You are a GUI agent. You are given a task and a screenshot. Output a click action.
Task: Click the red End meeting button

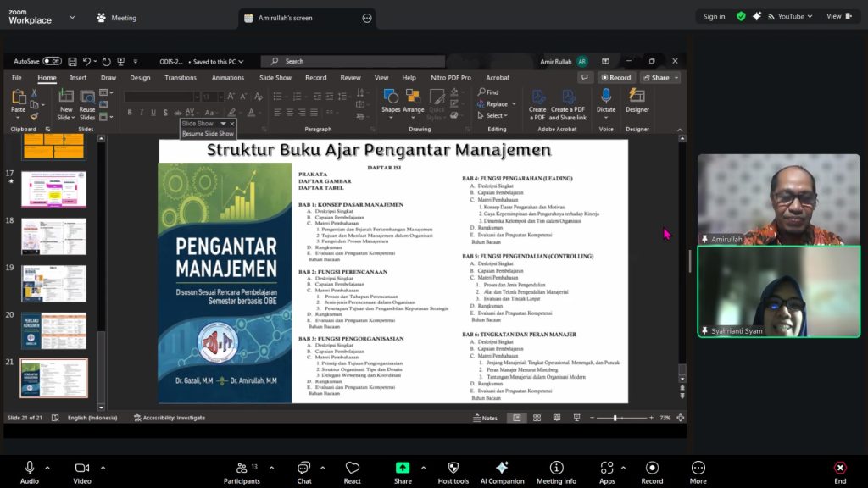pos(839,468)
